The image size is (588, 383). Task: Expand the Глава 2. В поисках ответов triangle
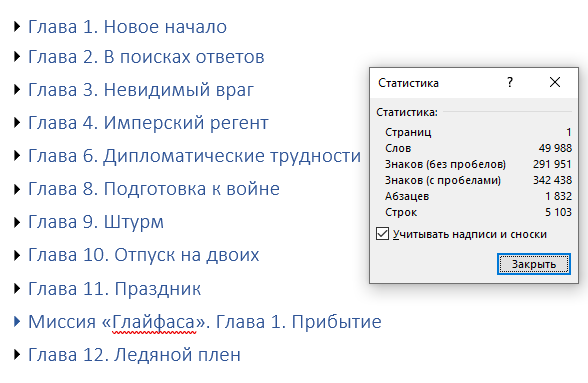tap(17, 57)
